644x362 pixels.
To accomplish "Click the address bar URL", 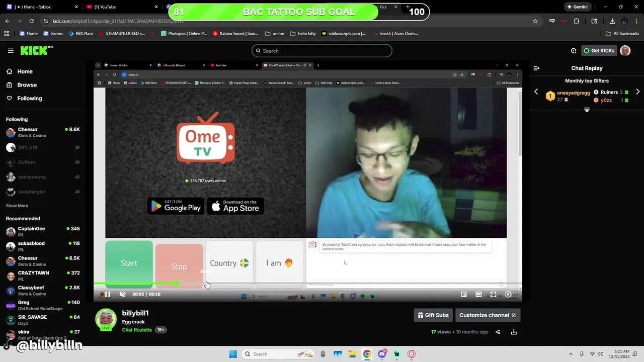I will 118,21.
